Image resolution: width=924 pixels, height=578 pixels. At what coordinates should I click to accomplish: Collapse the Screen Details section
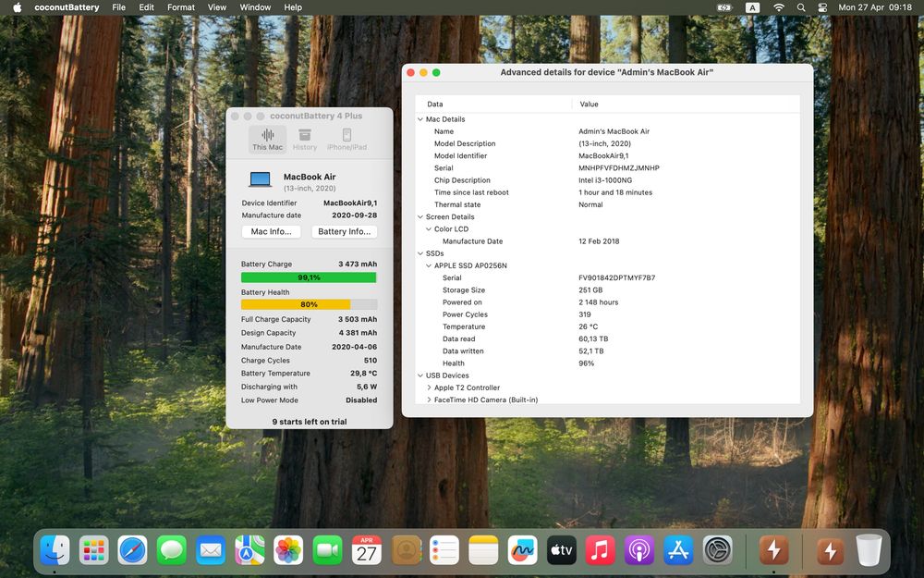click(420, 217)
